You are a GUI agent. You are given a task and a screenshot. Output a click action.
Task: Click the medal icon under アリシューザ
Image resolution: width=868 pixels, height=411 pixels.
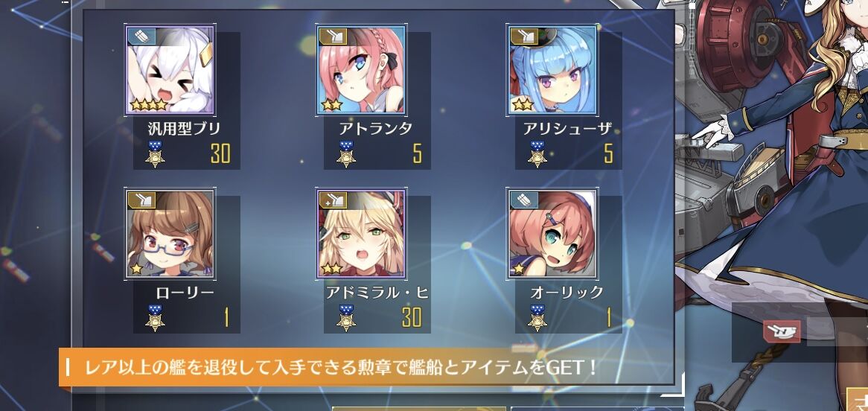click(x=537, y=154)
